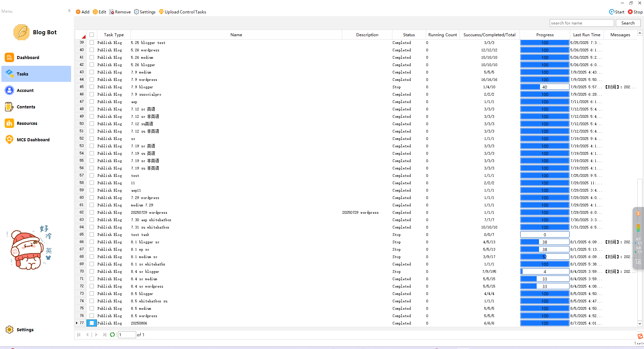Expand row 77 using the arrow indicator
Viewport: 644px width, 349px height.
(77, 323)
